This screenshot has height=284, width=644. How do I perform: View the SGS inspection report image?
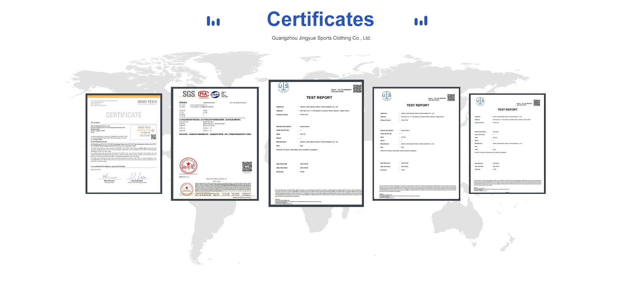(x=215, y=144)
